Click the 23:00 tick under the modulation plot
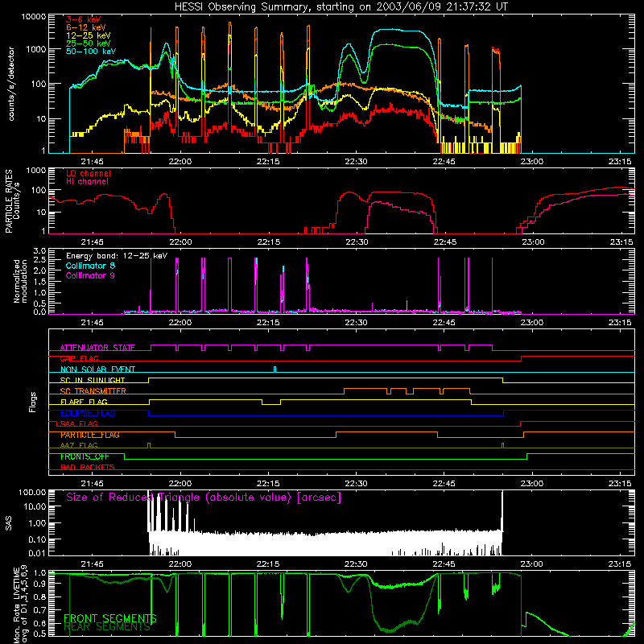 click(532, 323)
